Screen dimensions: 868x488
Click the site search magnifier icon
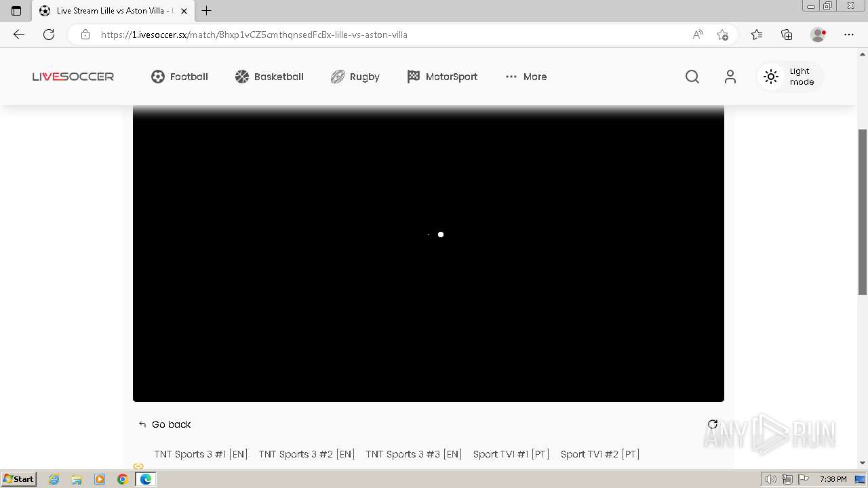(692, 77)
